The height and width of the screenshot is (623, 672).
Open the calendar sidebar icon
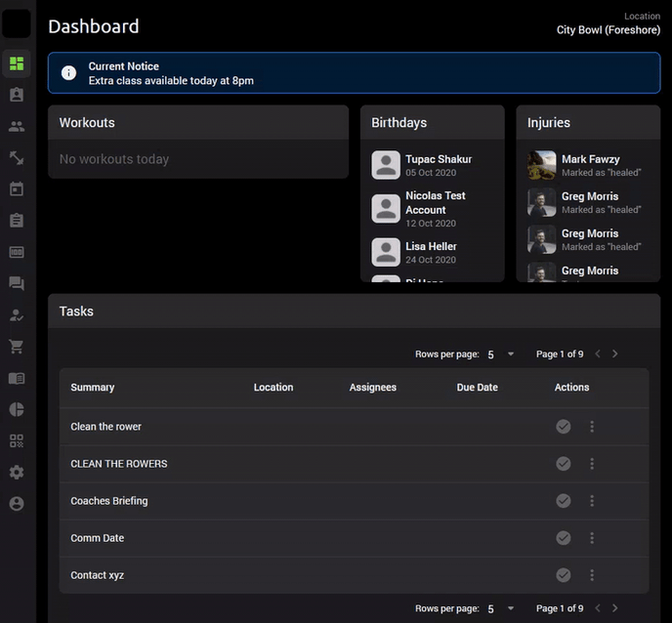[17, 189]
